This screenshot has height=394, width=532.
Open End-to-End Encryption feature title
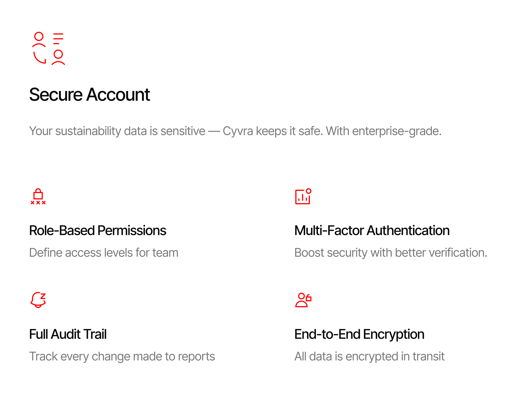pos(359,334)
